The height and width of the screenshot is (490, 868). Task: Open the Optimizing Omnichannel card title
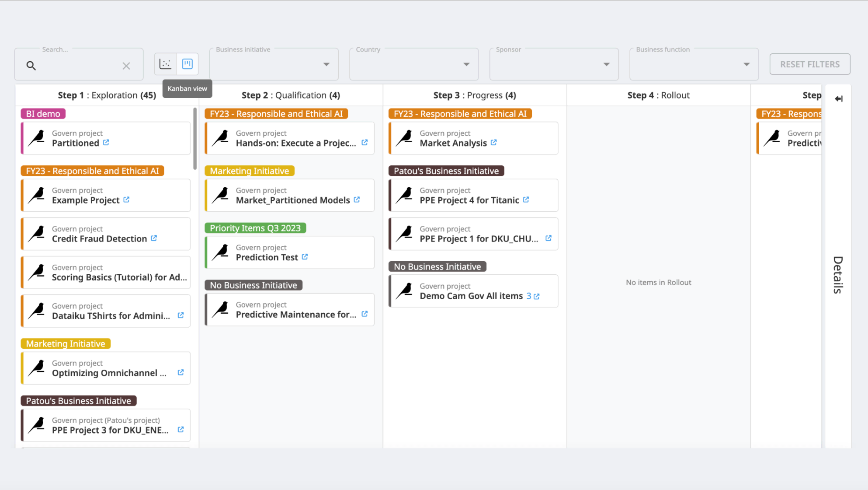click(x=109, y=373)
